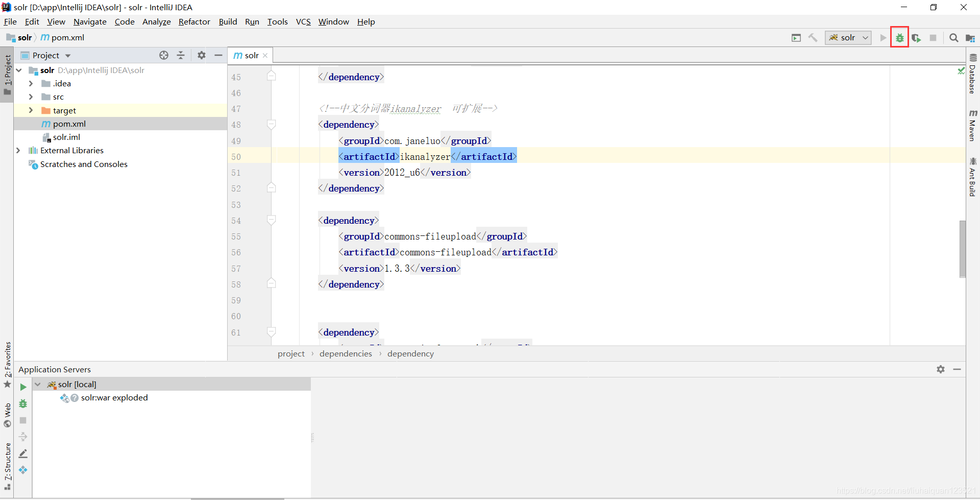
Task: Run solr with Coverage icon
Action: 916,38
